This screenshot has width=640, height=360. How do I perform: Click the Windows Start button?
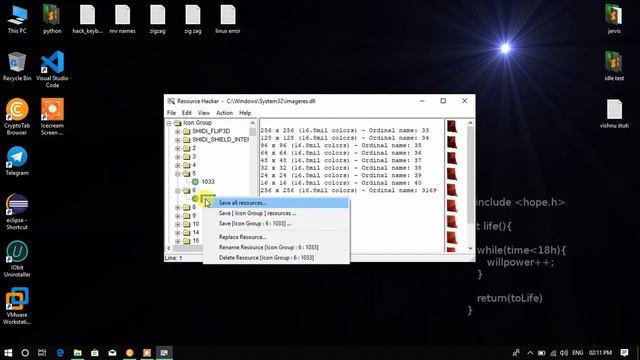point(8,353)
